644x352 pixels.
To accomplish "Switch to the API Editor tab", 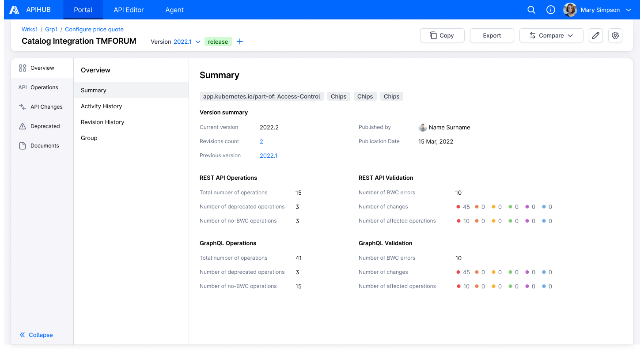I will (129, 10).
